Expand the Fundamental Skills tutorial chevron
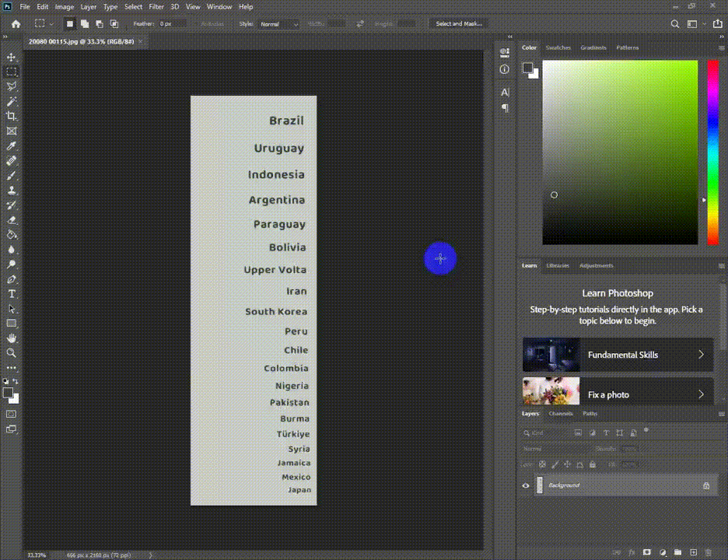 [x=701, y=355]
